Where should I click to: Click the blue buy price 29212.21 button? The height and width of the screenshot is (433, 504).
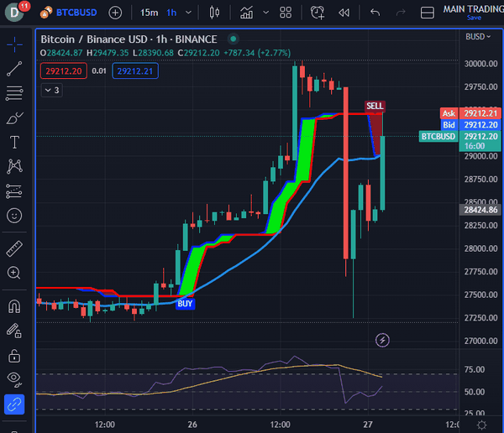[135, 71]
